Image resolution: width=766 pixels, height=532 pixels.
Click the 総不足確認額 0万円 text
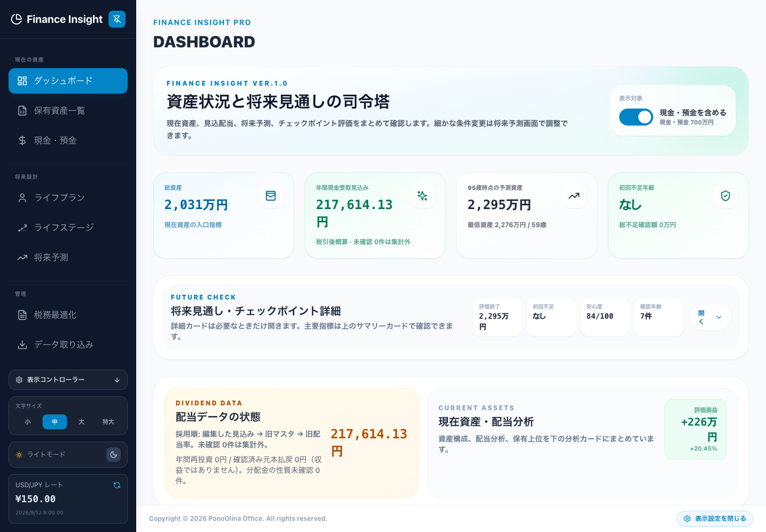click(x=647, y=225)
